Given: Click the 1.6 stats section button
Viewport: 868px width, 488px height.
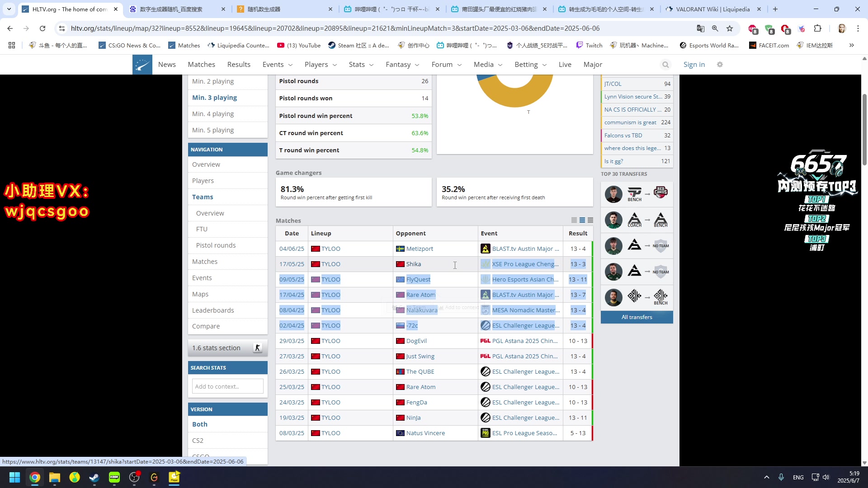Looking at the screenshot, I should tap(228, 348).
